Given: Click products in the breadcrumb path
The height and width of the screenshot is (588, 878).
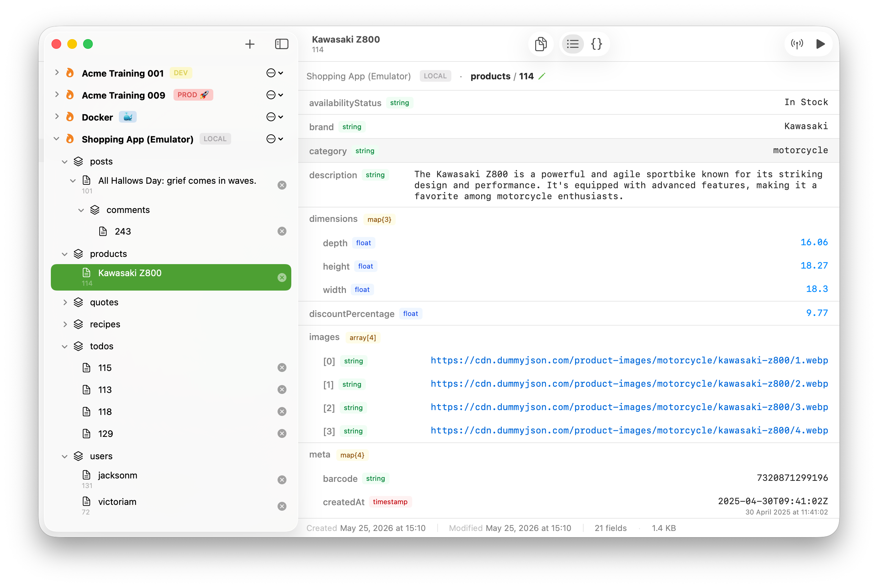Looking at the screenshot, I should click(x=490, y=76).
